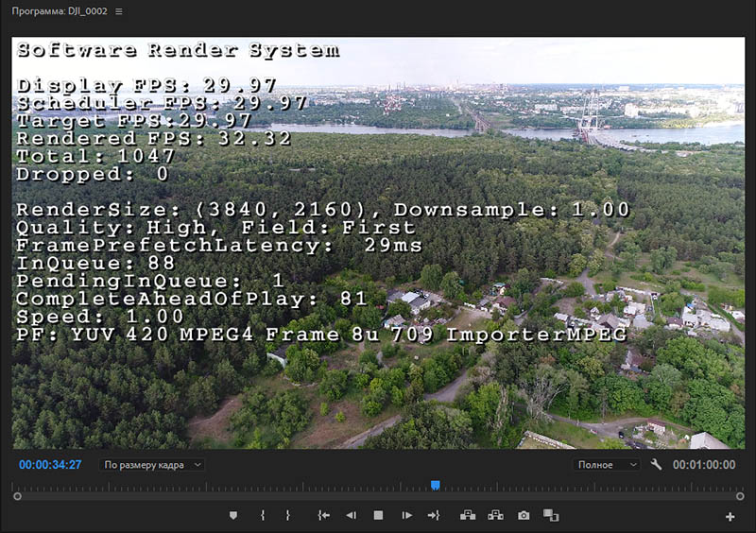Expand the 'Полное' playback resolution dropdown
The image size is (756, 533).
pyautogui.click(x=607, y=465)
